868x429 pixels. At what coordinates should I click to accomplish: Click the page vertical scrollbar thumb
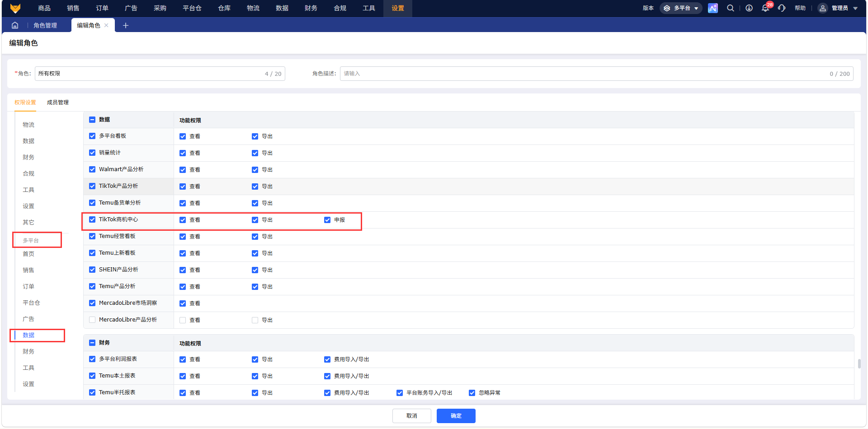click(859, 364)
